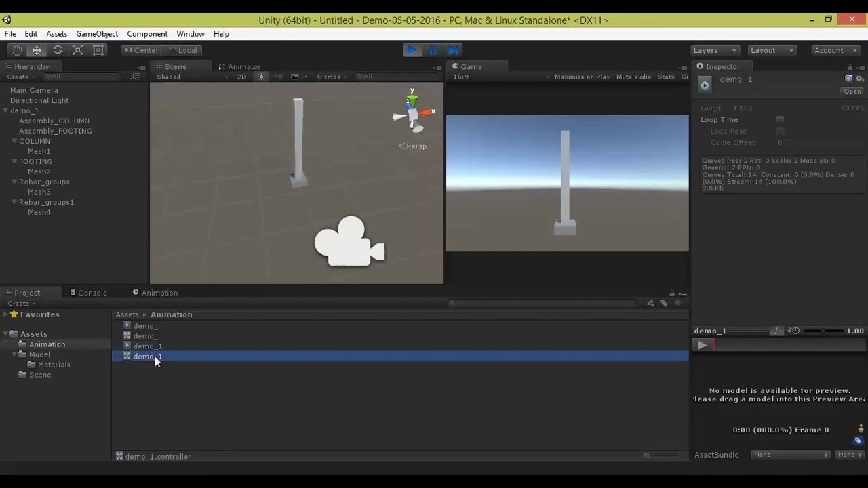Open the Layers dropdown

click(x=715, y=50)
